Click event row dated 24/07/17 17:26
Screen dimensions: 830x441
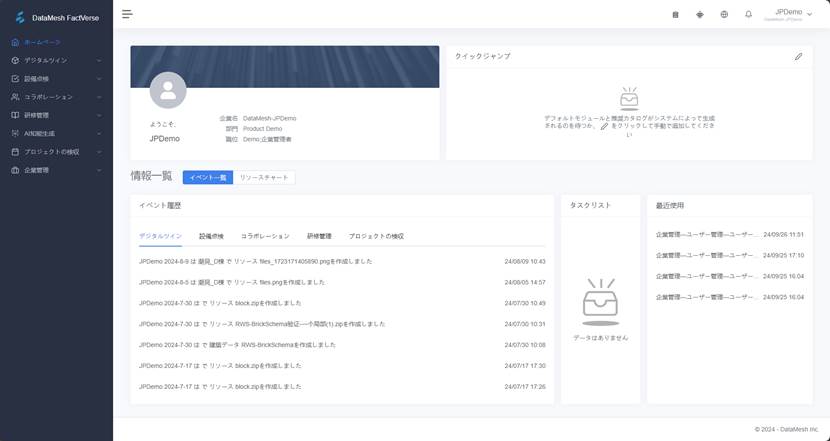(x=342, y=386)
